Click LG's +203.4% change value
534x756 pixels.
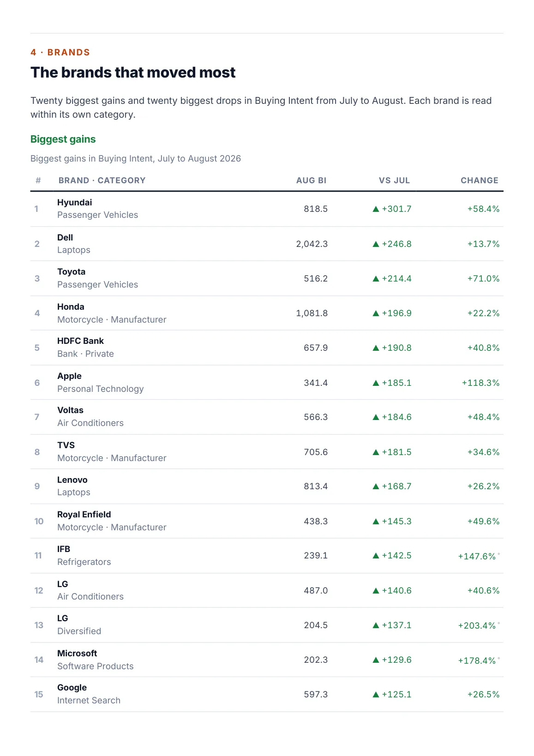click(477, 626)
